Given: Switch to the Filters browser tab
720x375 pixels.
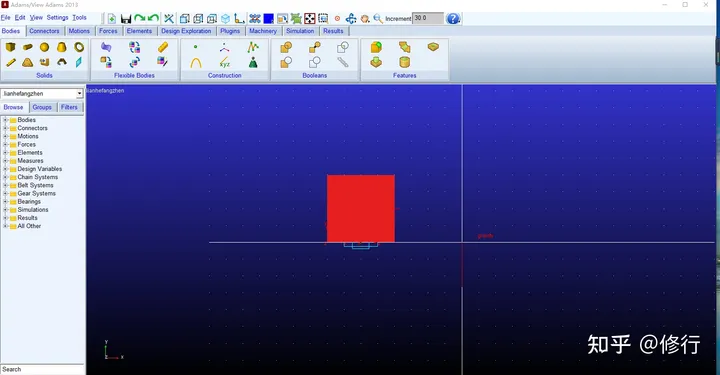Looking at the screenshot, I should [69, 107].
